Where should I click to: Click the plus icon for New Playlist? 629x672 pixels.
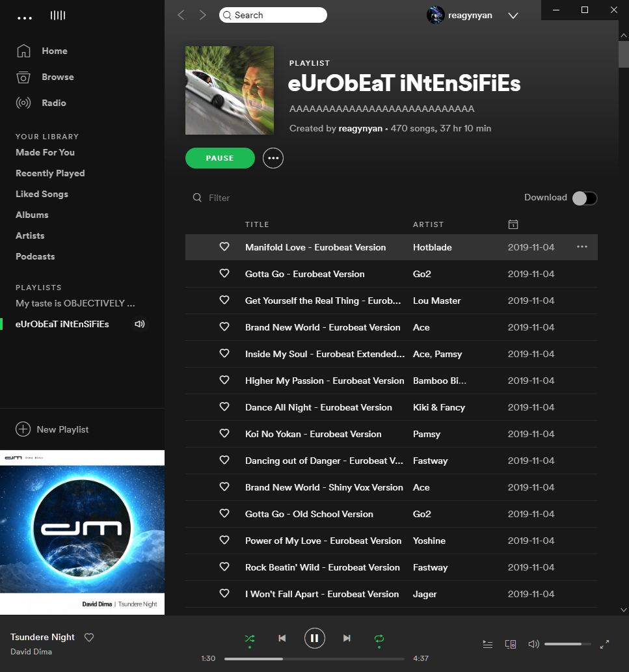(x=23, y=429)
